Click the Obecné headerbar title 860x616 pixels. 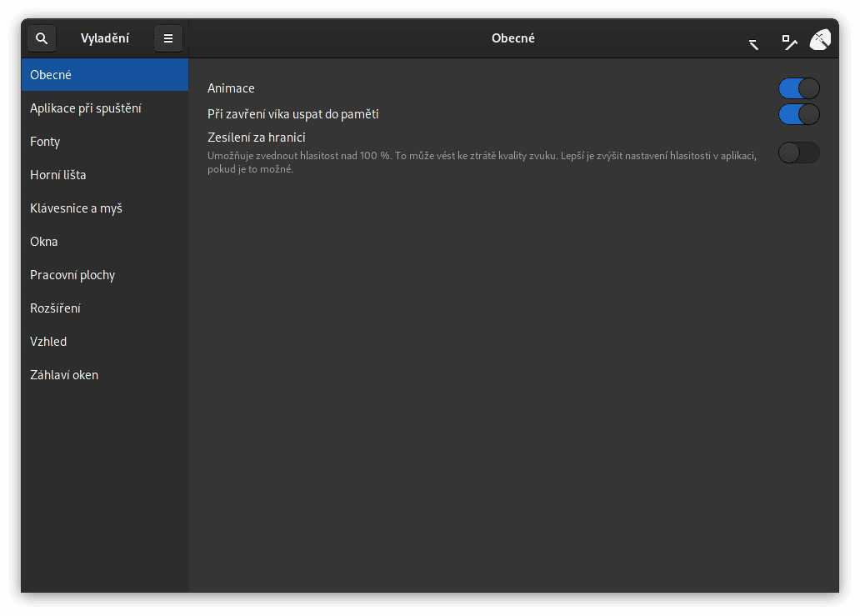click(513, 38)
